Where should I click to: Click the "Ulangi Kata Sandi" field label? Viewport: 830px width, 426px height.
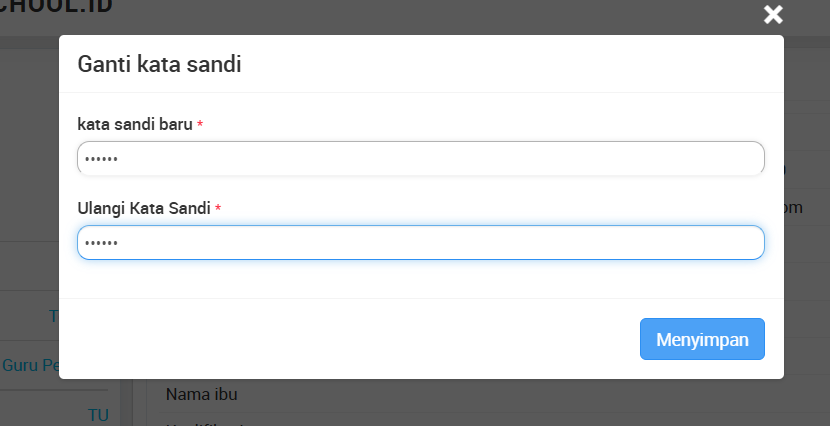click(144, 208)
